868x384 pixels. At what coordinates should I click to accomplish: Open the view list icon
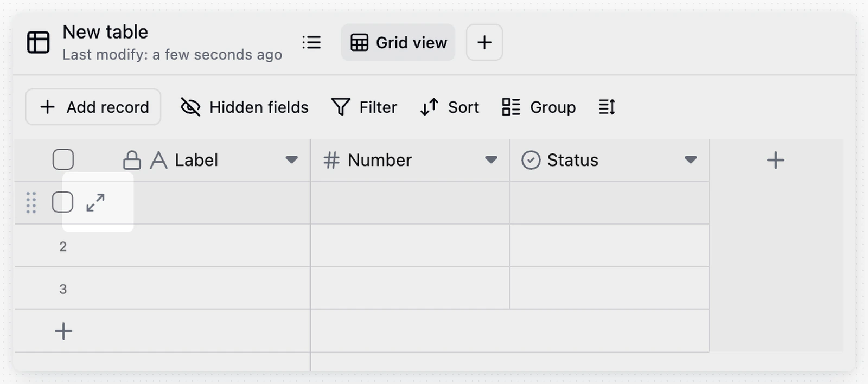(311, 42)
